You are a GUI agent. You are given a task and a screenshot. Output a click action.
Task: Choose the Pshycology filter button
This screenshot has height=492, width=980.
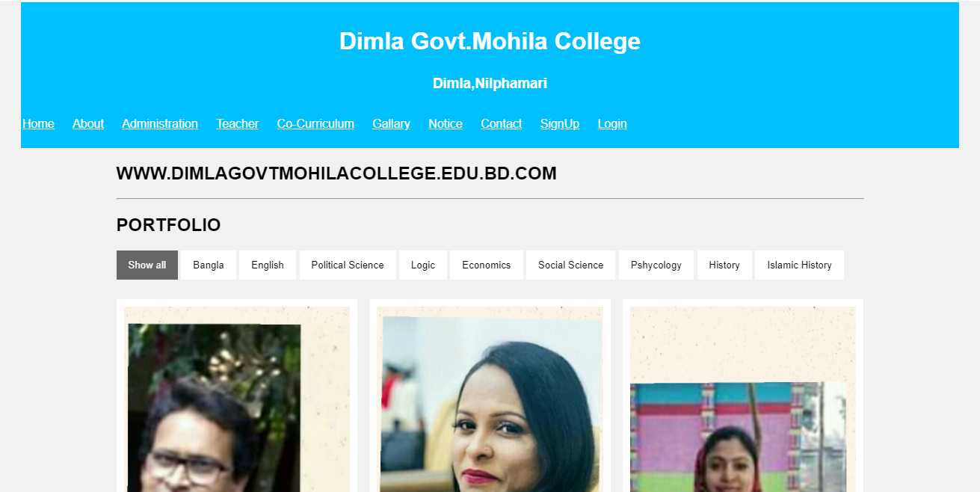(x=656, y=265)
